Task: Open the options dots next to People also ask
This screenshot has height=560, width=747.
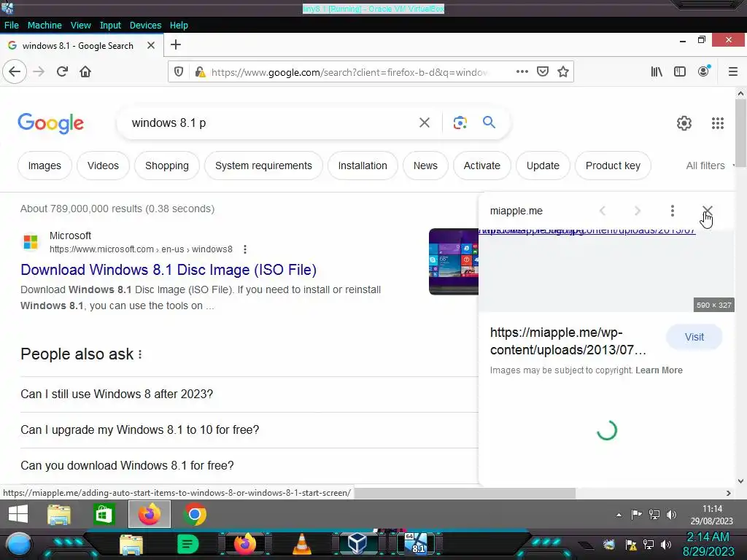Action: pos(140,354)
